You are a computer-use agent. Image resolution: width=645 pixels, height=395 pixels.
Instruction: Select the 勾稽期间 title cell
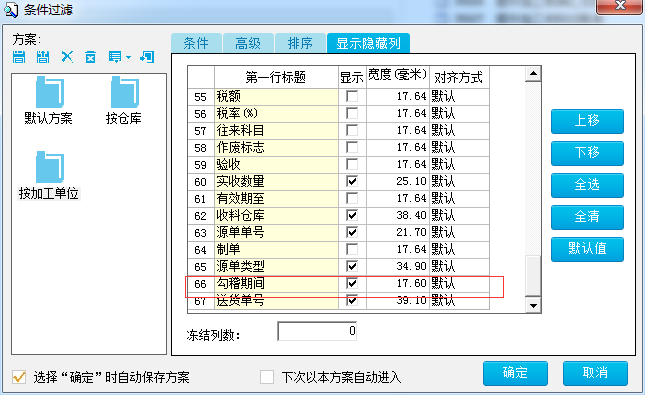point(276,283)
